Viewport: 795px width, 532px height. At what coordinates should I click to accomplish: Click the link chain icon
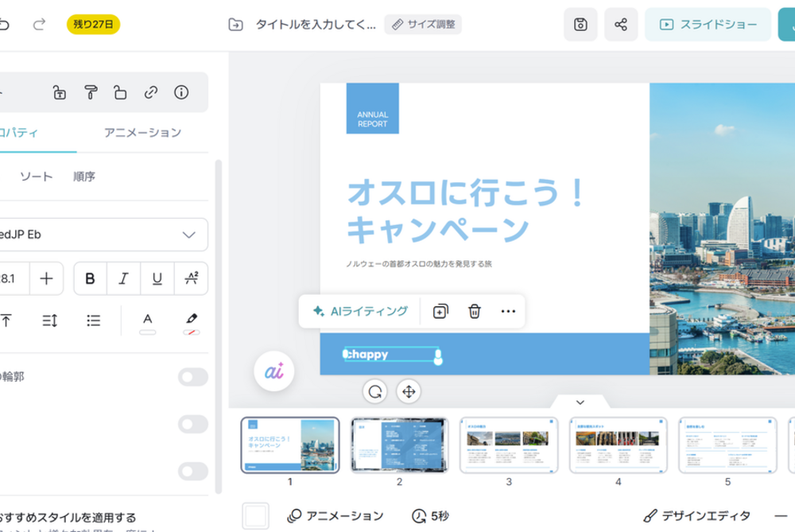tap(150, 92)
